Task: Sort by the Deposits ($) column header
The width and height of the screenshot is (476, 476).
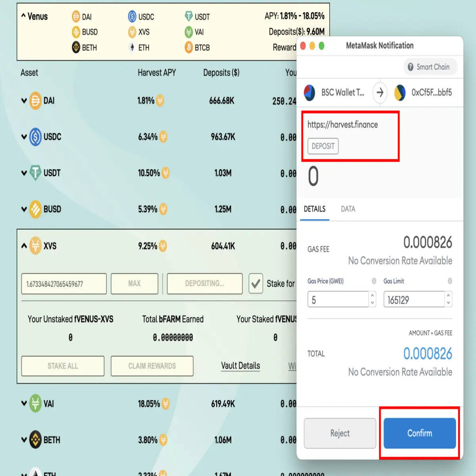Action: click(x=221, y=73)
